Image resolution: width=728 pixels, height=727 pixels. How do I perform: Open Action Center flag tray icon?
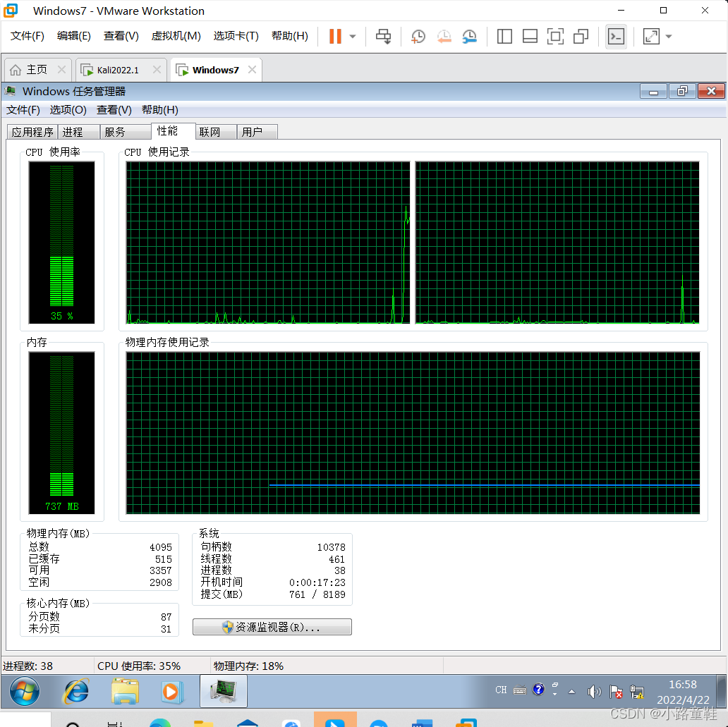click(616, 692)
